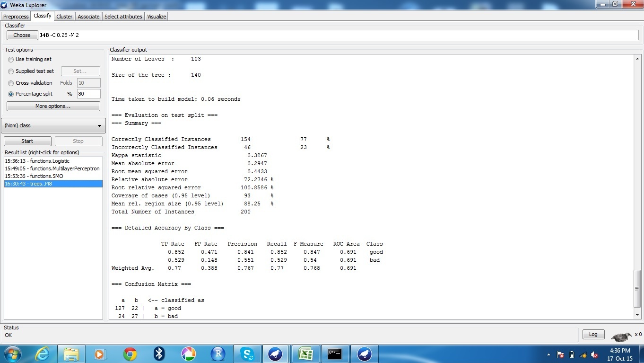Image resolution: width=644 pixels, height=363 pixels.
Task: Click the Weka bird status animation icon
Action: point(621,335)
